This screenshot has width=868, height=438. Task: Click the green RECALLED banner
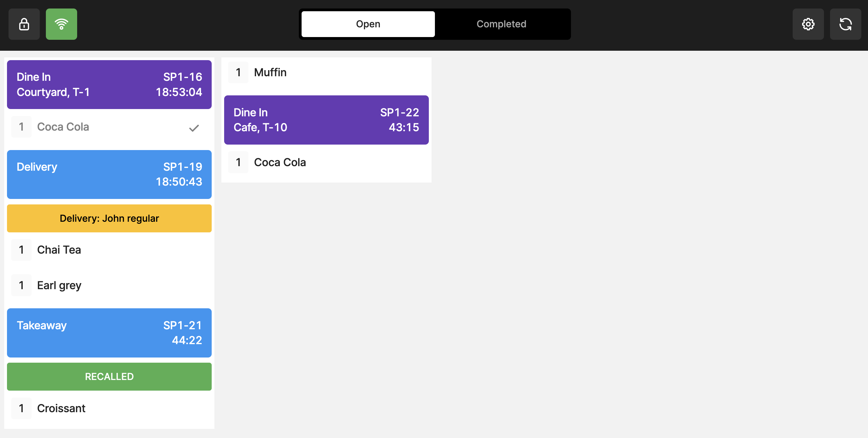tap(109, 376)
